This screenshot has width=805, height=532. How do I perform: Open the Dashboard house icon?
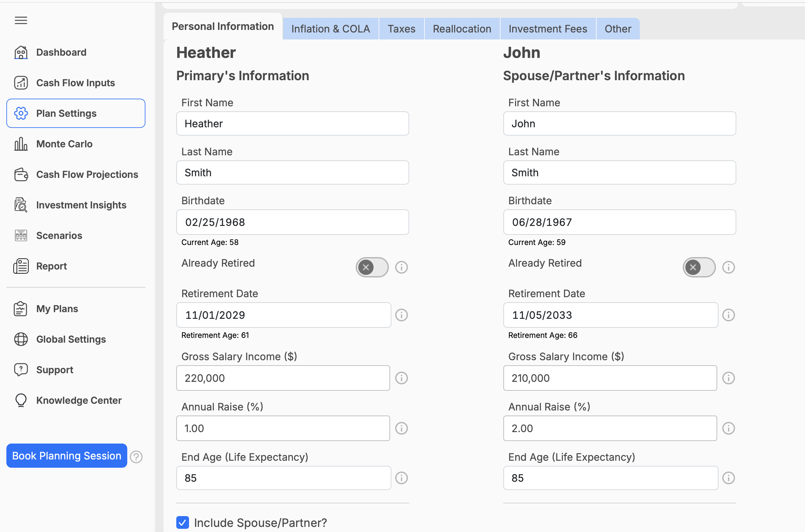coord(21,52)
